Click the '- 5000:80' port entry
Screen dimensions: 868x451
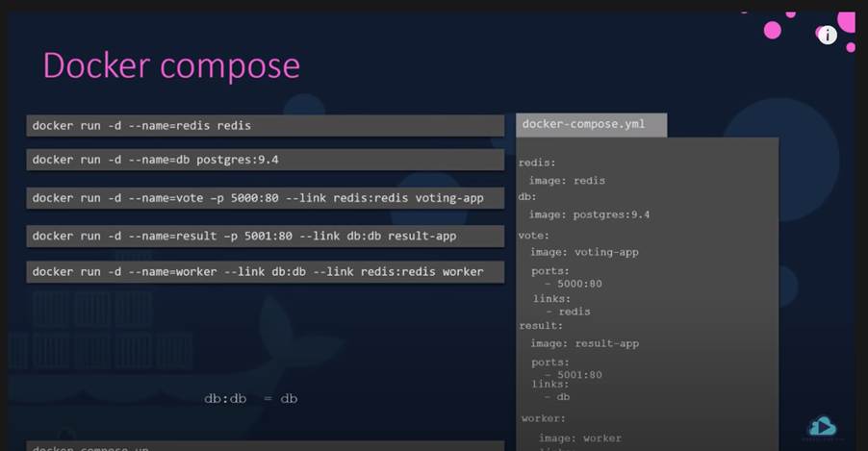coord(573,284)
